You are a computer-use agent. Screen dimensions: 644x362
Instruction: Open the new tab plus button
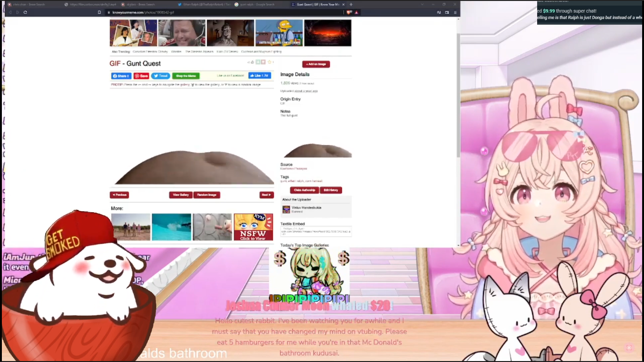351,4
